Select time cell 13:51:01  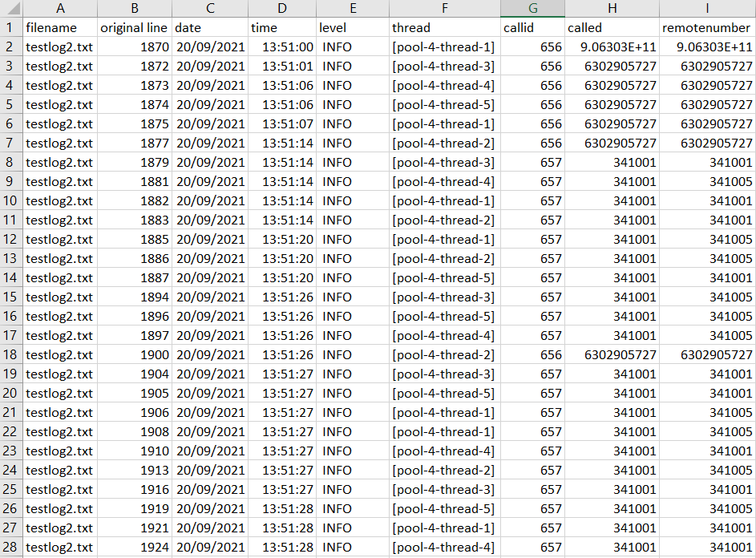point(282,66)
